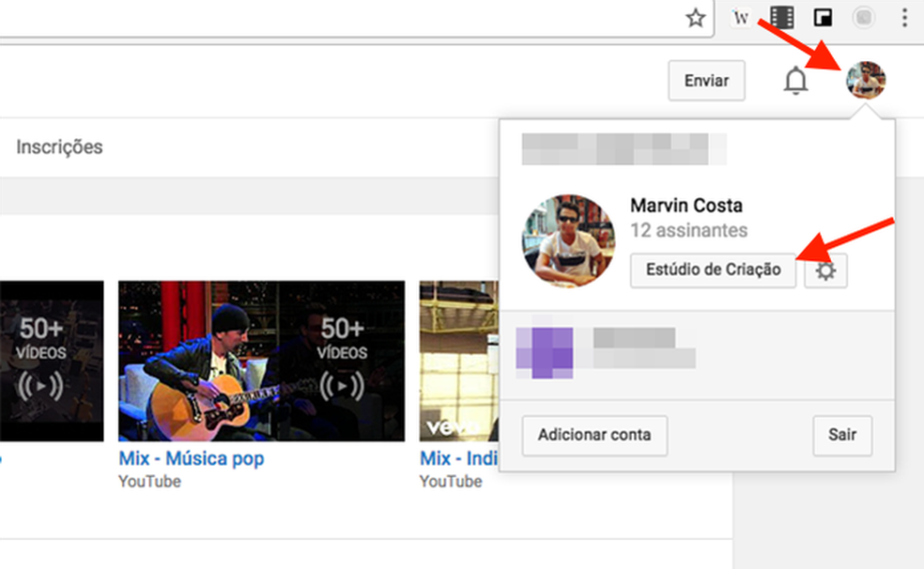Select Inscrições in the sidebar
The width and height of the screenshot is (924, 569).
click(58, 147)
